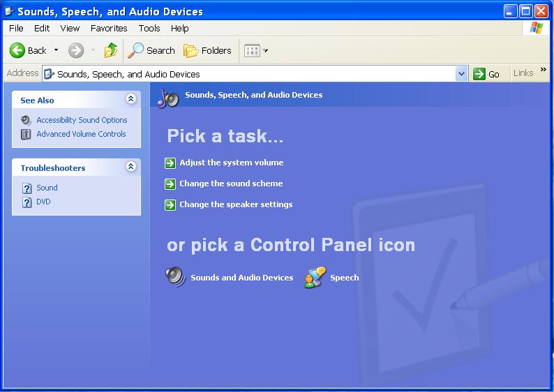554x392 pixels.
Task: Click the Sound troubleshooter help icon
Action: click(x=27, y=188)
